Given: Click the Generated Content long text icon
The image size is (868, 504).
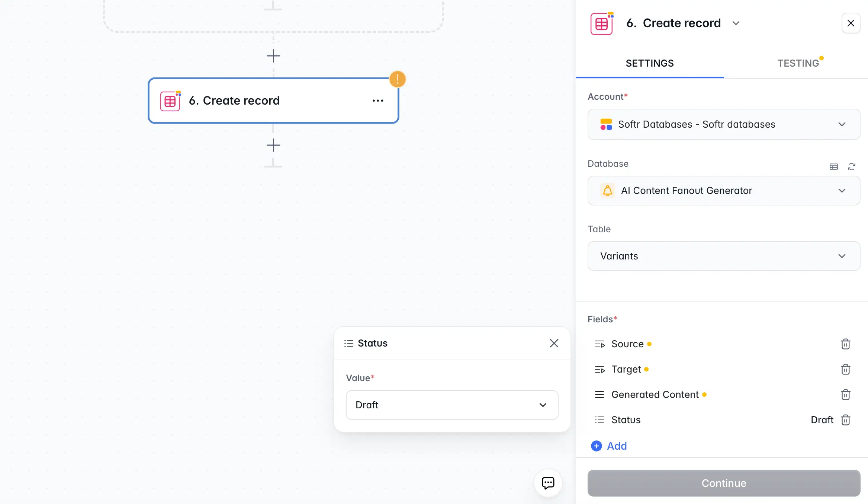Looking at the screenshot, I should (599, 395).
